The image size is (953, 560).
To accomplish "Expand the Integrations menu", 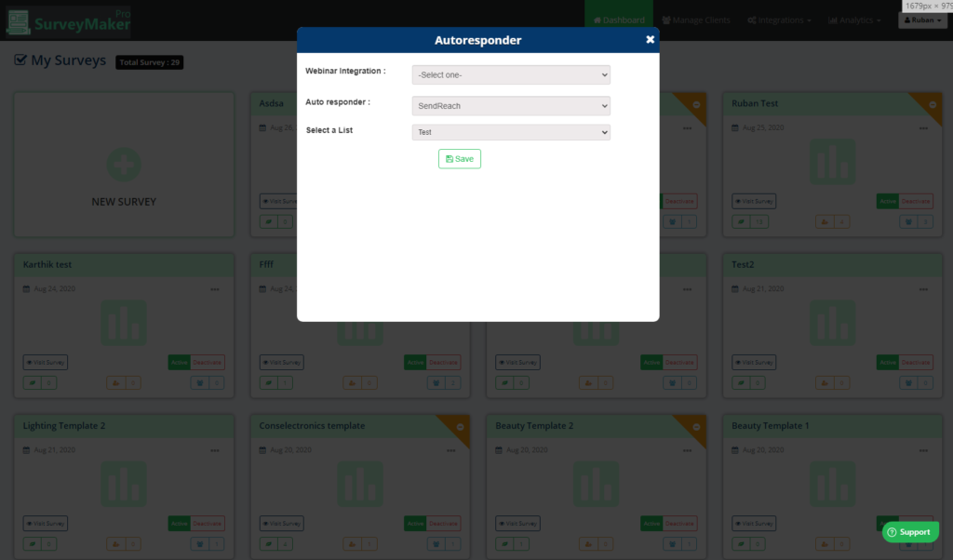I will click(x=779, y=20).
